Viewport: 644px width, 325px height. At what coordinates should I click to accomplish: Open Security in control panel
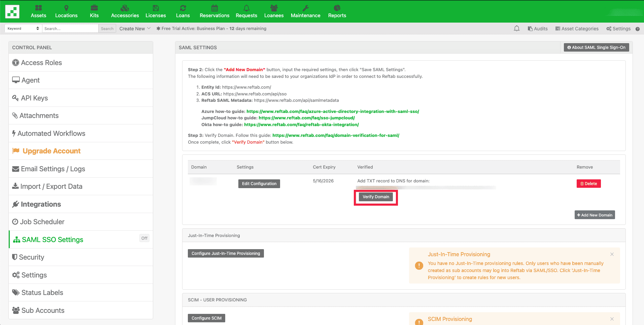[x=81, y=257]
